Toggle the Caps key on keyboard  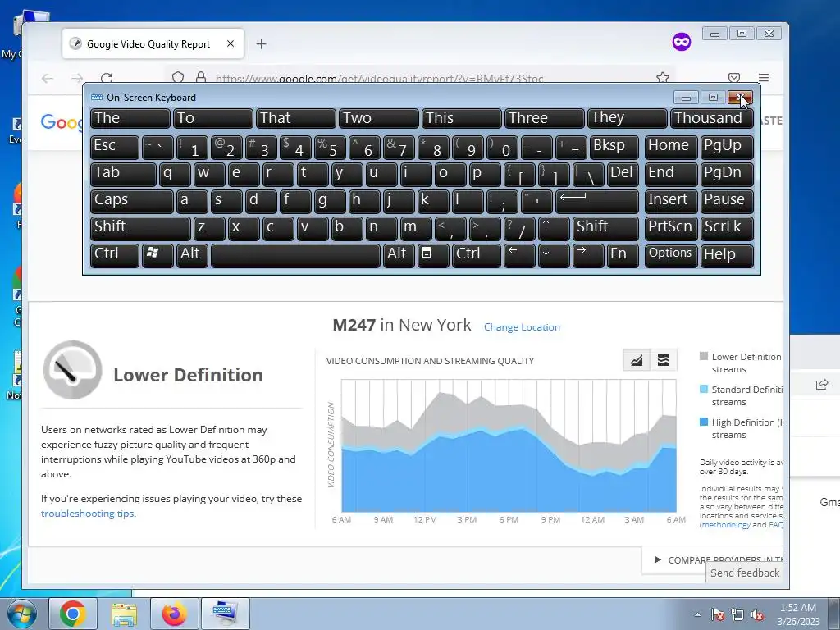pos(131,202)
